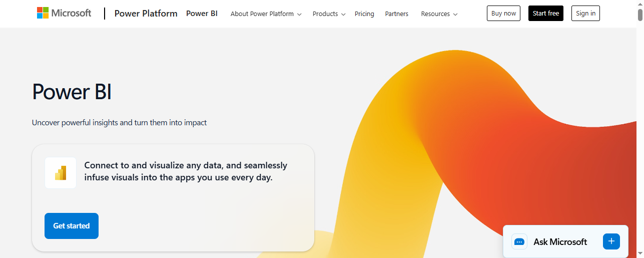Open the Ask Microsoft chat bubble icon
The image size is (644, 258).
(x=519, y=241)
